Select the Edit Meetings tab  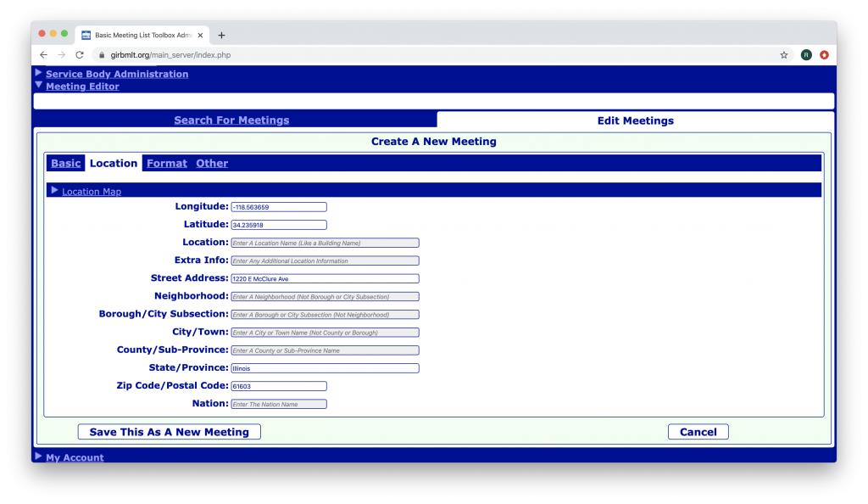(635, 120)
